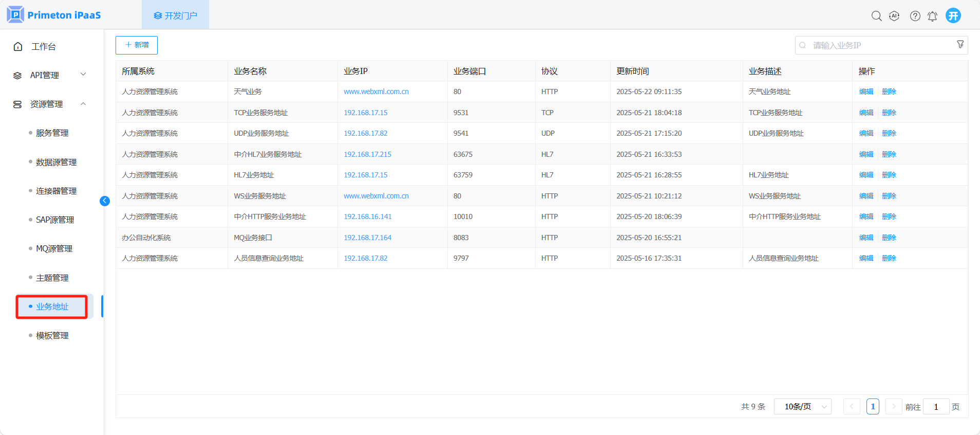Expand the API管理 menu
980x435 pixels.
49,75
